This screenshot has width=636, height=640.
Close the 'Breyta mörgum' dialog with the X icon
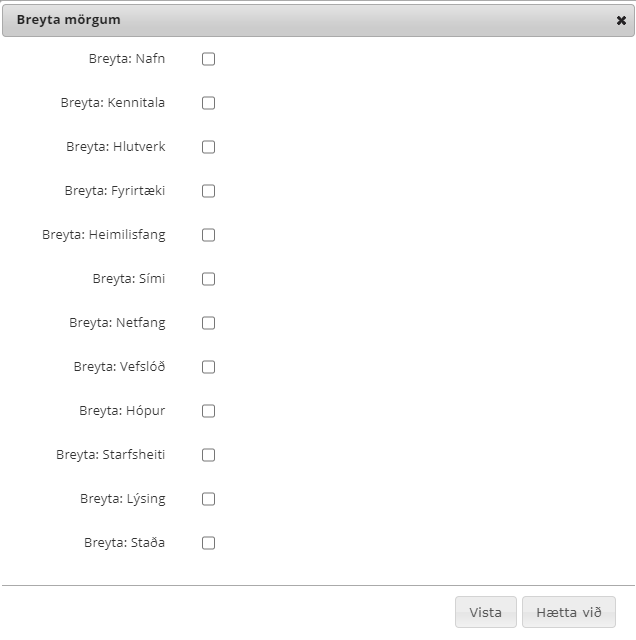coord(621,20)
